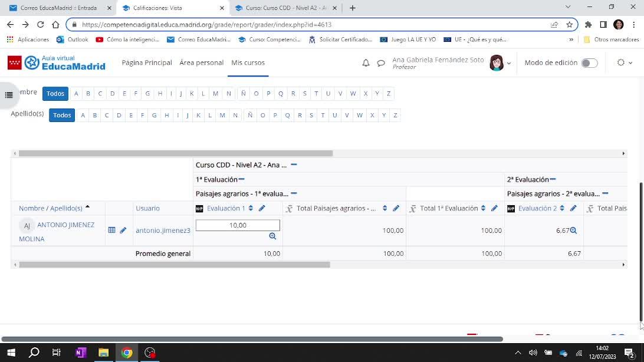The image size is (644, 362).
Task: Open OneNote from the taskbar
Action: coord(80,353)
